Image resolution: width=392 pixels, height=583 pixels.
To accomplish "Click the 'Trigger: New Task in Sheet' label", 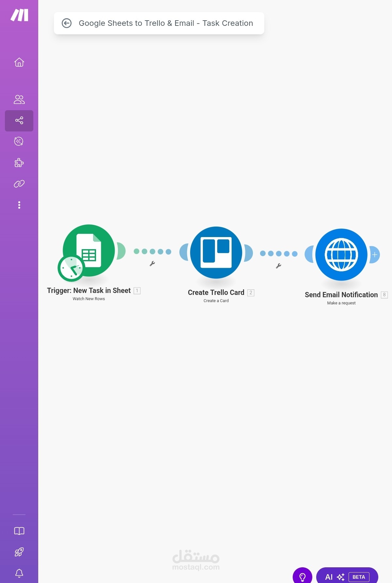I will (x=89, y=291).
